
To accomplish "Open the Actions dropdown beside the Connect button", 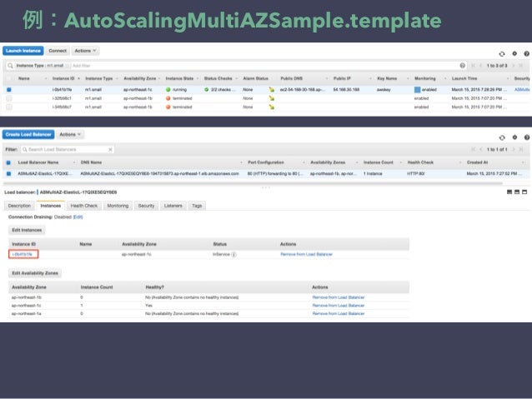I will coord(85,51).
